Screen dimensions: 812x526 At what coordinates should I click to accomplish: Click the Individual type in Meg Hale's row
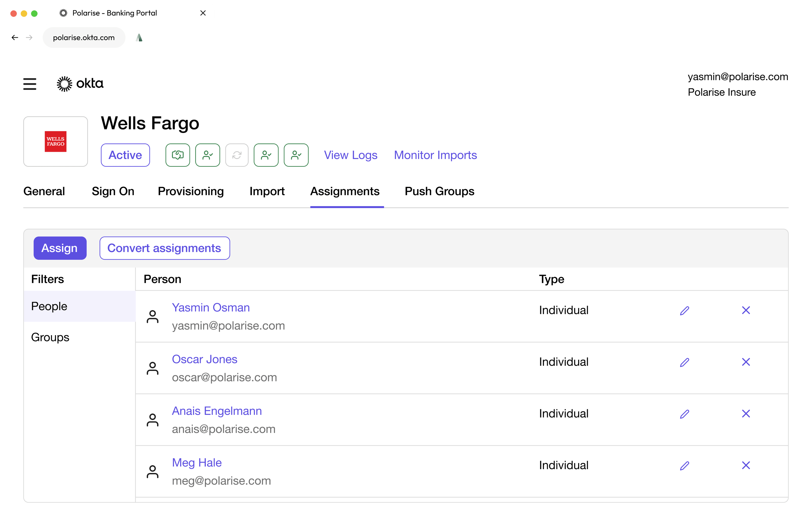point(564,465)
